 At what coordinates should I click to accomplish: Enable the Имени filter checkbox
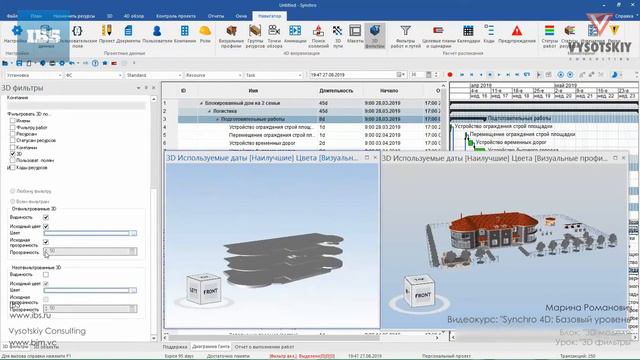[x=13, y=121]
